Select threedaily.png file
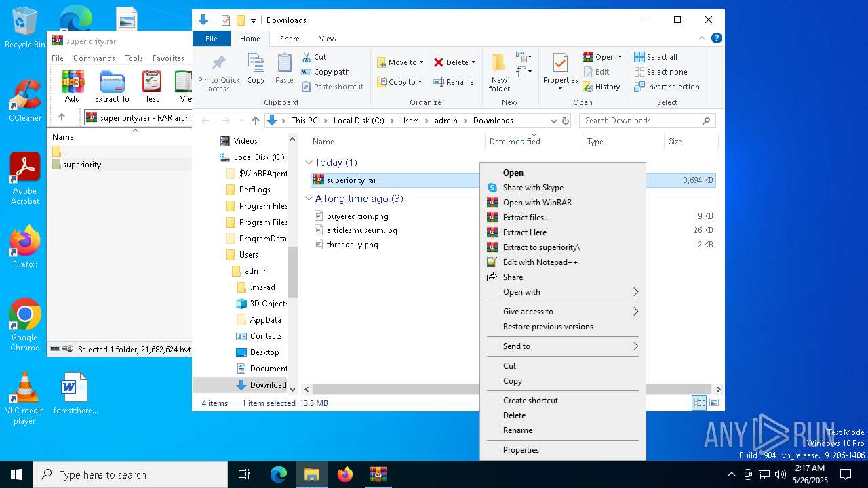The height and width of the screenshot is (488, 868). click(x=352, y=245)
